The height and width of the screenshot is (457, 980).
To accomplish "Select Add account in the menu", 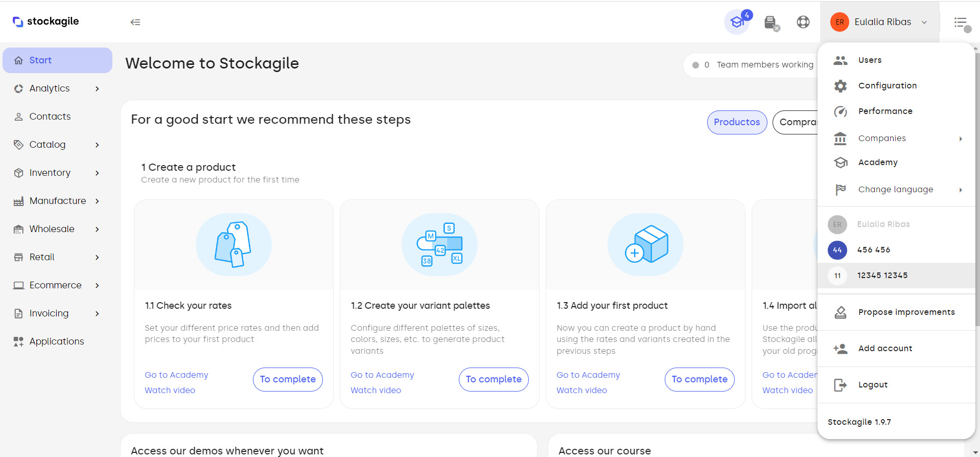I will 896,349.
